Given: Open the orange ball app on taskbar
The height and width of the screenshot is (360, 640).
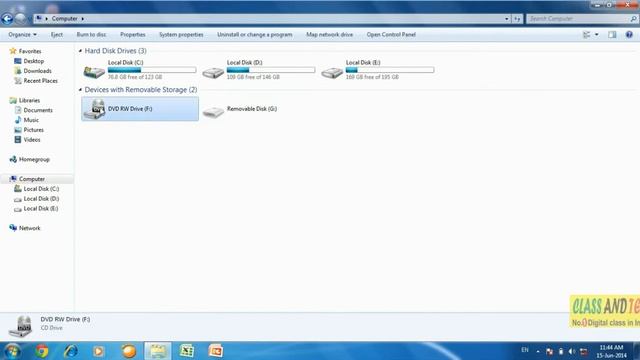Looking at the screenshot, I should pyautogui.click(x=129, y=351).
